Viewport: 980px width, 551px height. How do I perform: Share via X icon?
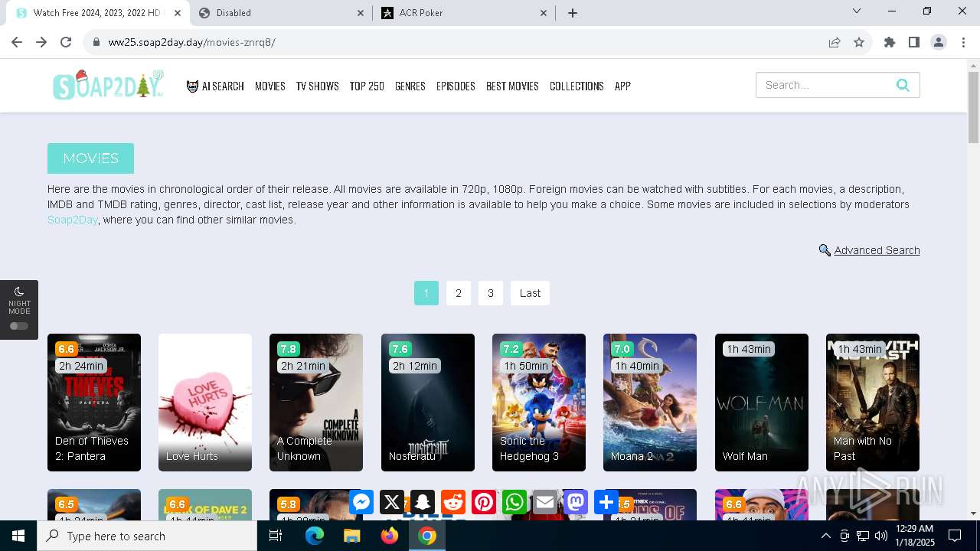tap(392, 502)
